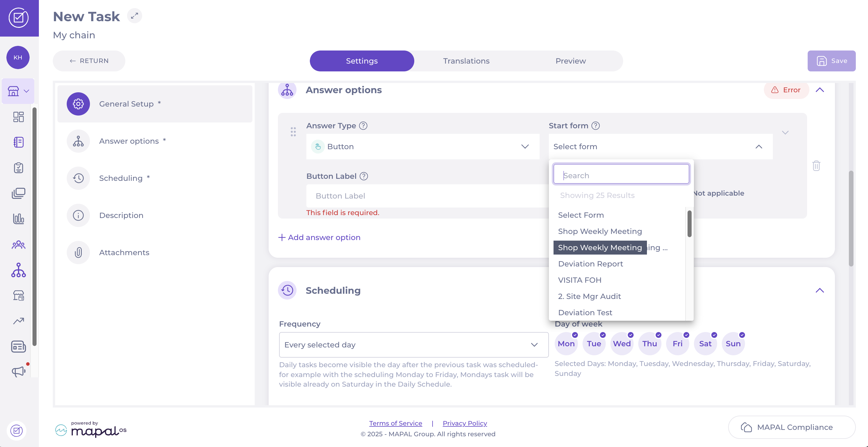The image size is (868, 447).
Task: Close the Select form dropdown
Action: click(661, 147)
